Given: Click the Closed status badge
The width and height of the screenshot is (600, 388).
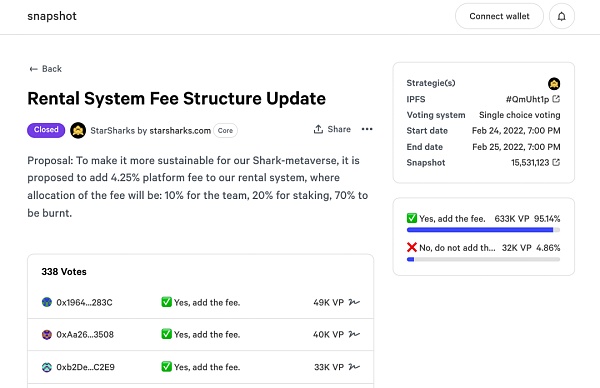Looking at the screenshot, I should coord(46,130).
